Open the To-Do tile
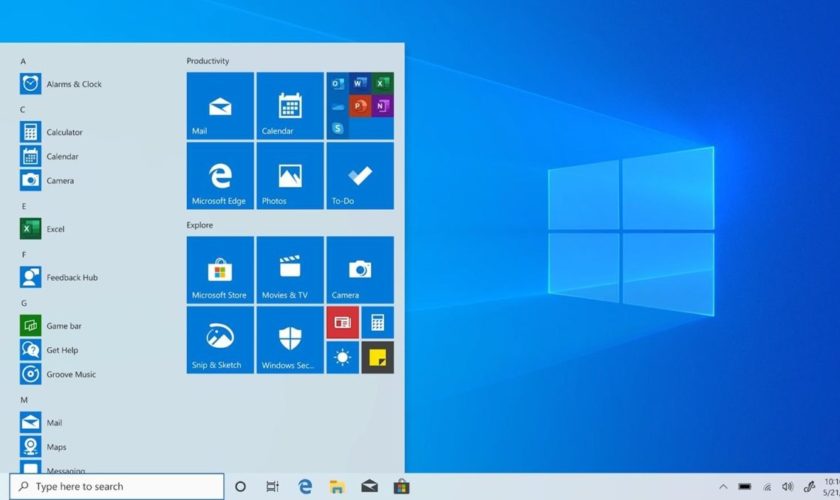The image size is (840, 500). point(360,176)
